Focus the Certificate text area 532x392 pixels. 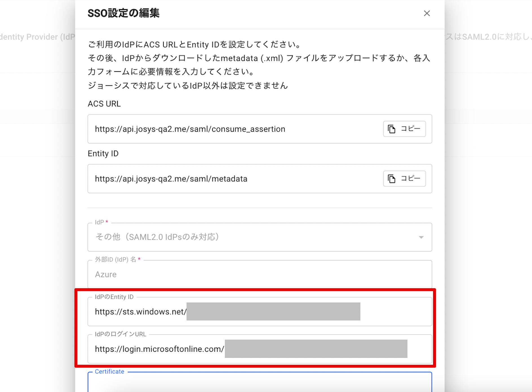point(260,382)
